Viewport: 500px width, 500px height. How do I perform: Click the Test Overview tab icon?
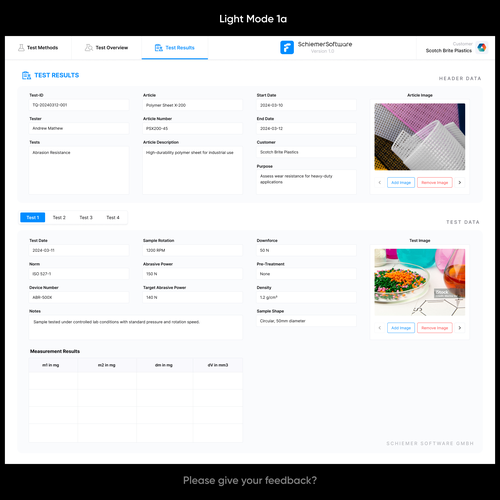click(x=89, y=48)
